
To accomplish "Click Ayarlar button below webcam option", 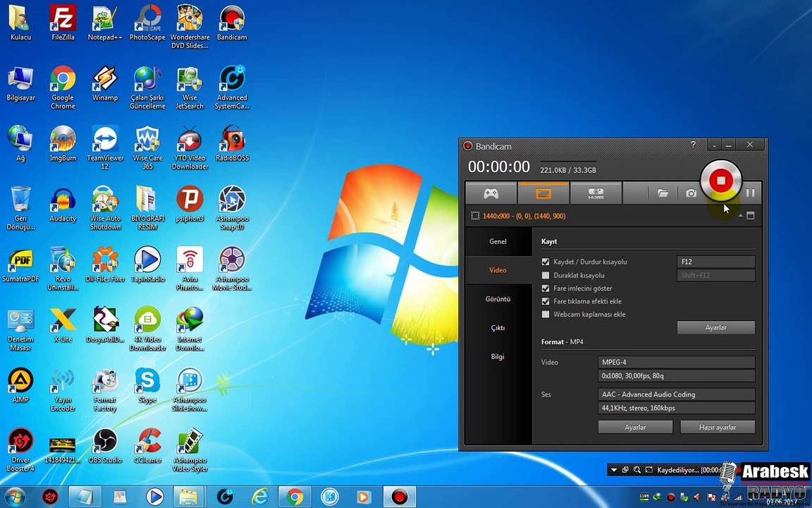I will coord(715,327).
